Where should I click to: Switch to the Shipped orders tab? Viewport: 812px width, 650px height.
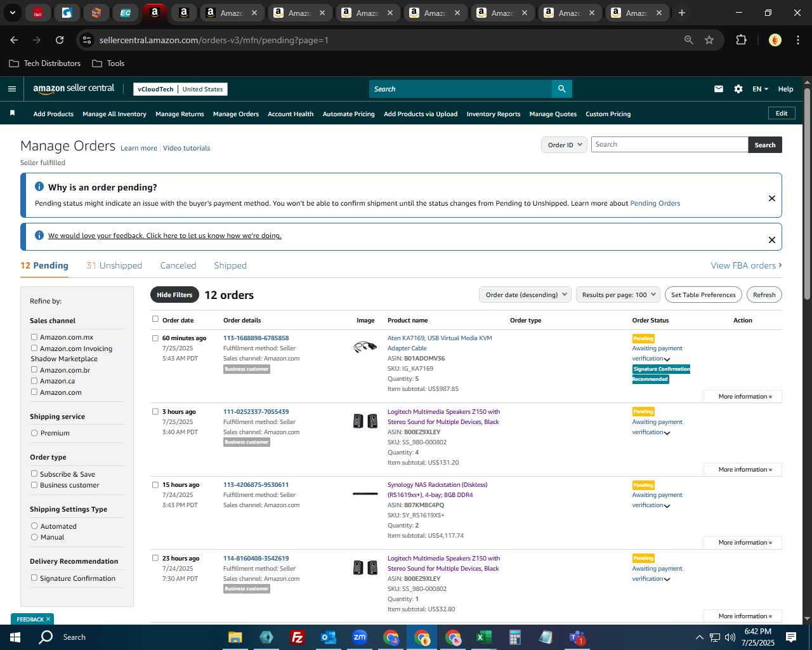pos(230,265)
